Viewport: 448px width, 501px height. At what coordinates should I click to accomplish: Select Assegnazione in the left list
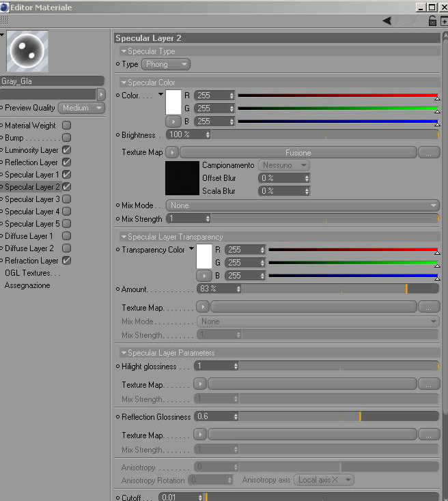[x=27, y=285]
